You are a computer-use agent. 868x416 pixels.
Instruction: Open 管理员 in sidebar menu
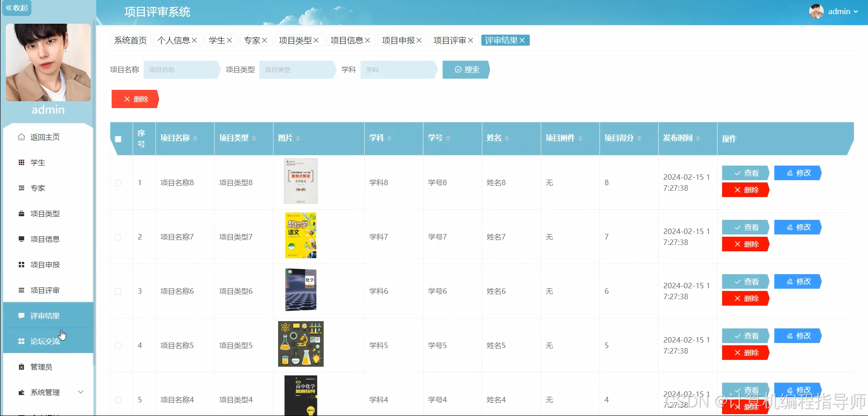point(48,367)
